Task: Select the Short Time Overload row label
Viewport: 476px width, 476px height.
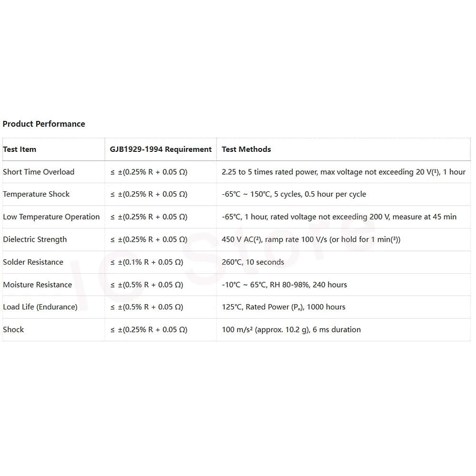Action: [39, 172]
